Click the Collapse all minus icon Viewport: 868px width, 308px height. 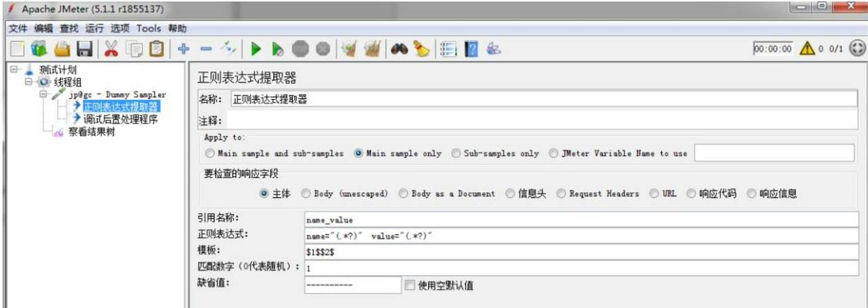pos(206,49)
